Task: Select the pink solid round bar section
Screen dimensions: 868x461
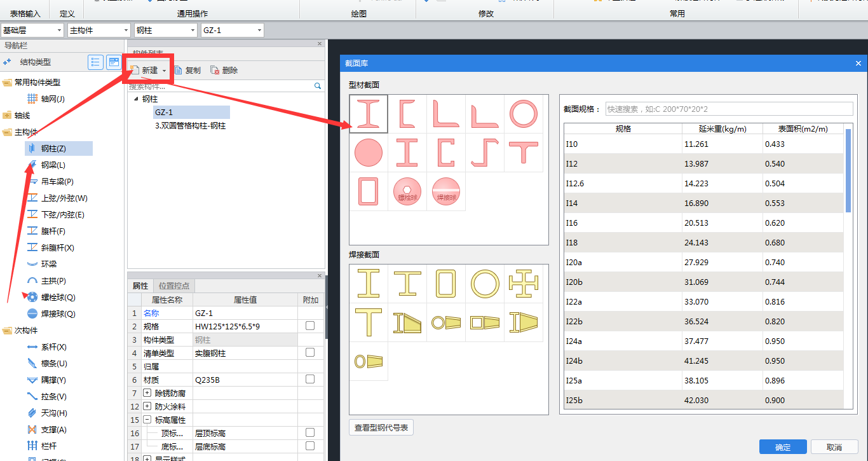Action: pos(368,153)
